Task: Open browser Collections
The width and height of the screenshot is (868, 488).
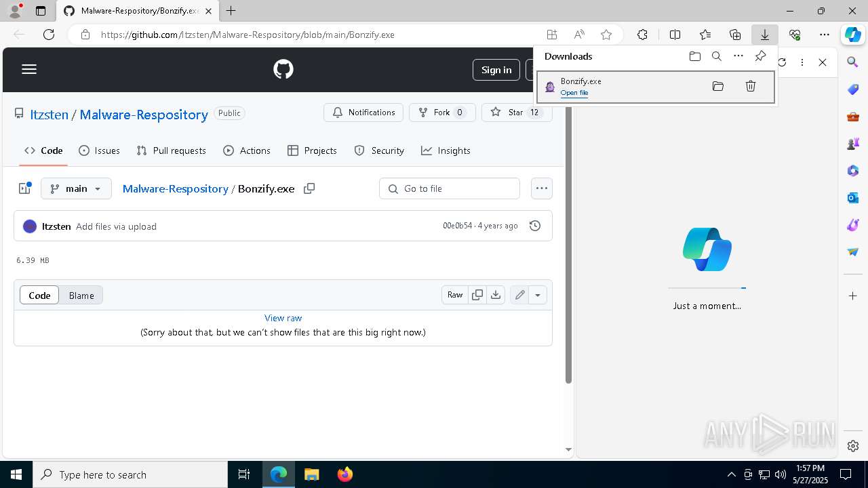Action: [735, 35]
